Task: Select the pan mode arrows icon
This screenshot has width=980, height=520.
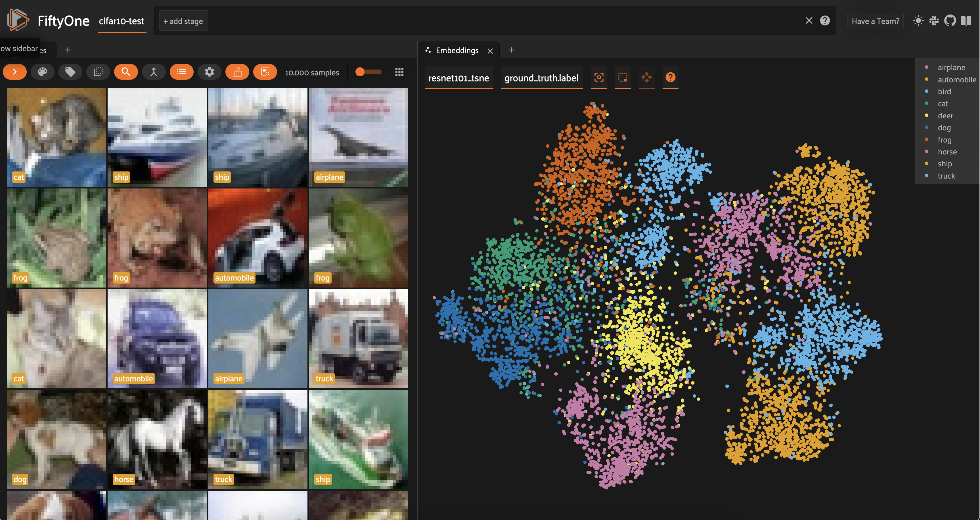Action: point(646,77)
